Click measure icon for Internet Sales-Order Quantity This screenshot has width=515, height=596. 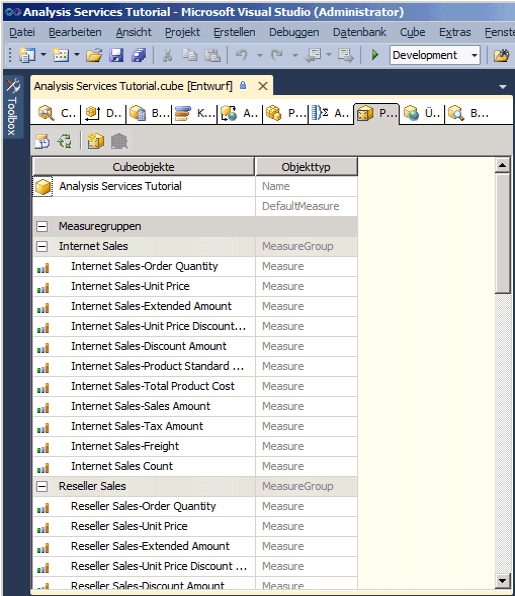43,267
